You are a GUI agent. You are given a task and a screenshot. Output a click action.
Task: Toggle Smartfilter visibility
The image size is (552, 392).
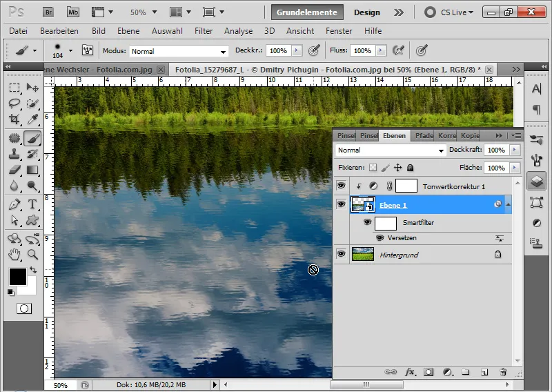tap(367, 222)
